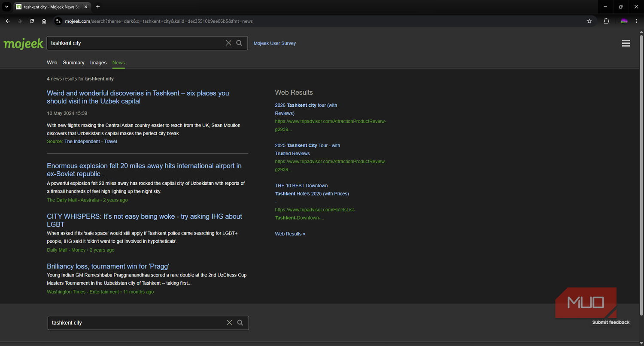Go back in browser history
Screen dimensions: 644x346
pyautogui.click(x=8, y=21)
